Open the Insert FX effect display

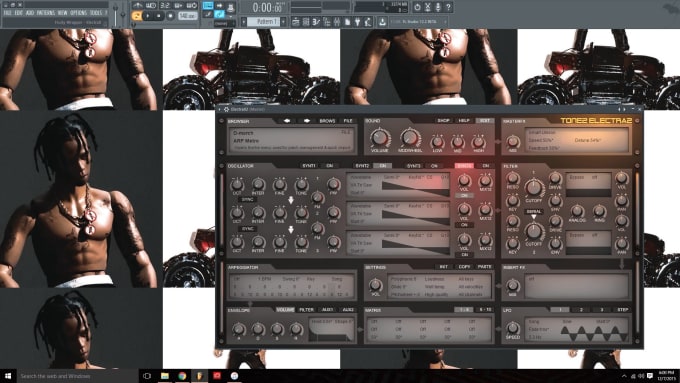[x=576, y=286]
